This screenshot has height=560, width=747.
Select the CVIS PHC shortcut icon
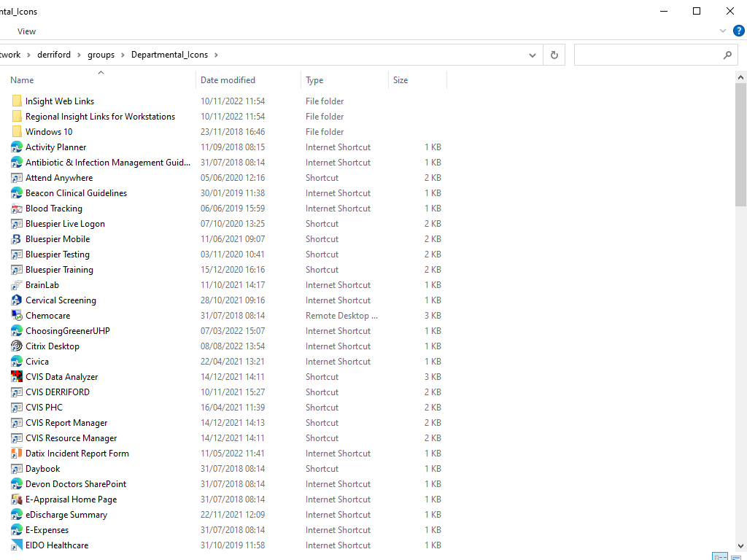point(17,407)
